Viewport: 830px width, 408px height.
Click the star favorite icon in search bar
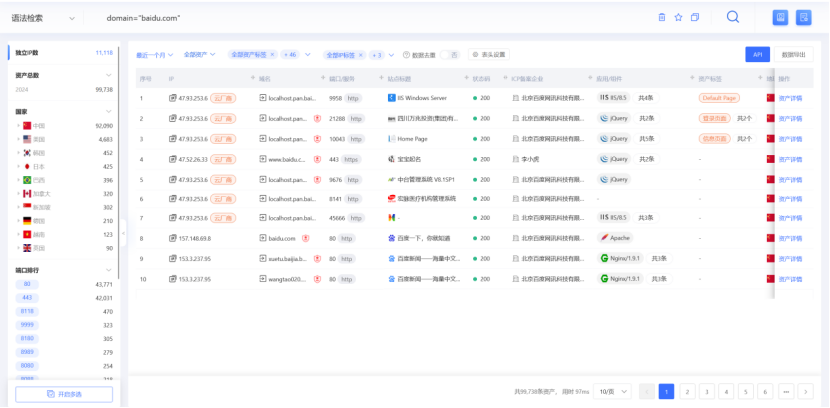[678, 17]
